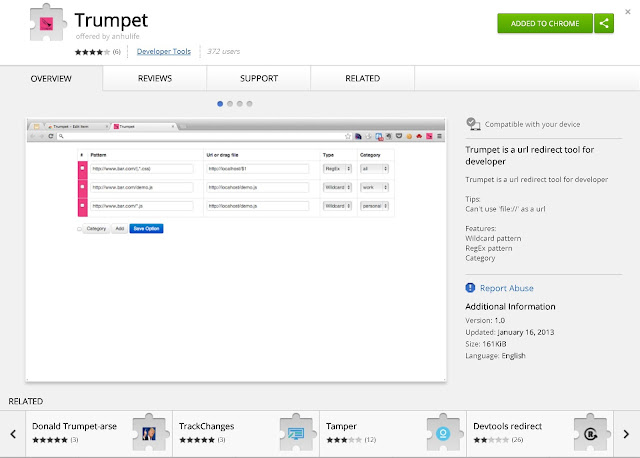This screenshot has width=640, height=458.
Task: Click the compatible device checkmark icon
Action: coord(473,124)
